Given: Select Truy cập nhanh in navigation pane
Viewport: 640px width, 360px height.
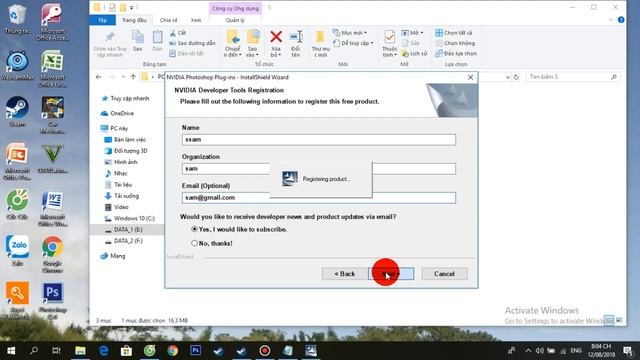Looking at the screenshot, I should pyautogui.click(x=130, y=98).
